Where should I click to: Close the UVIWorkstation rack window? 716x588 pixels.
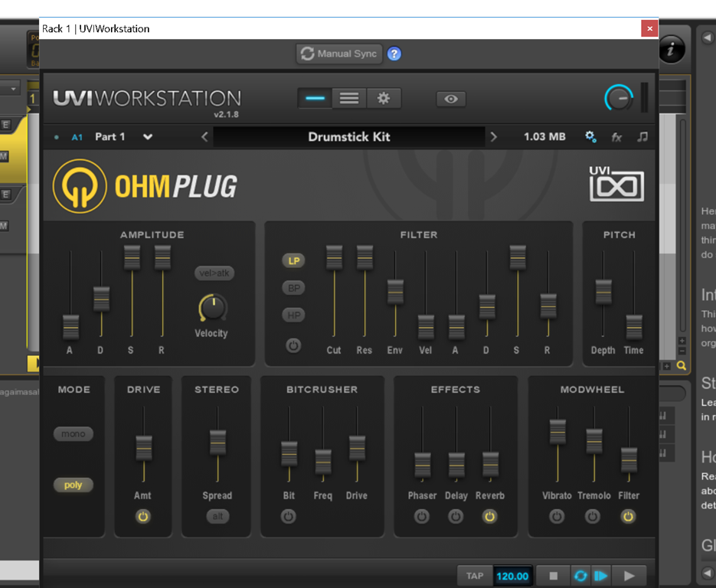pyautogui.click(x=649, y=28)
